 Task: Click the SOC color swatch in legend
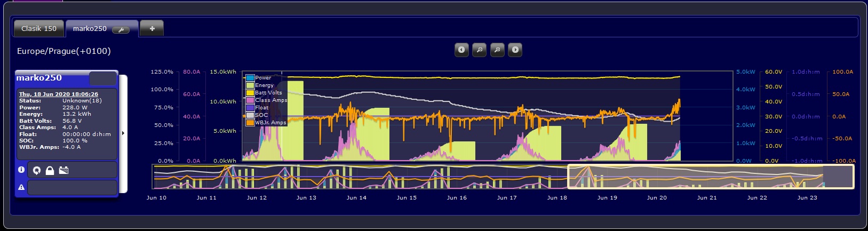[250, 115]
